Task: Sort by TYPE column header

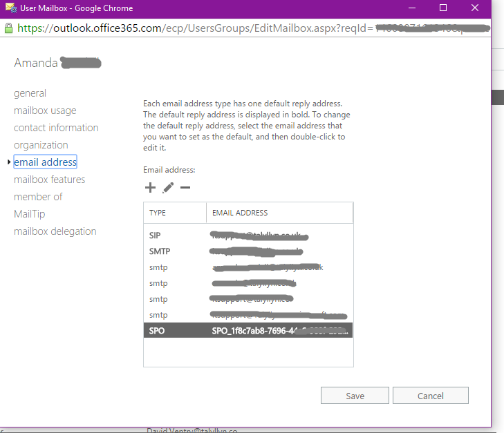Action: tap(175, 213)
